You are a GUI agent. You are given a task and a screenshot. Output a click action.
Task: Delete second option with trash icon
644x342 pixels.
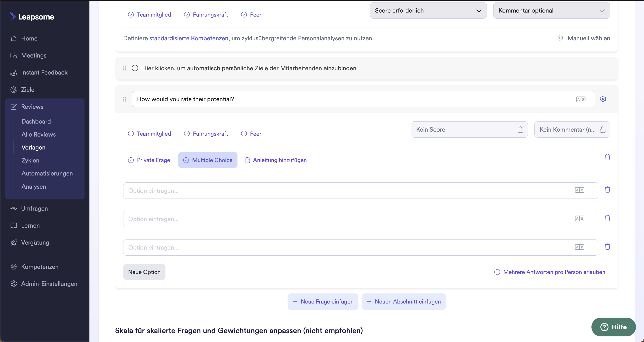pos(608,218)
